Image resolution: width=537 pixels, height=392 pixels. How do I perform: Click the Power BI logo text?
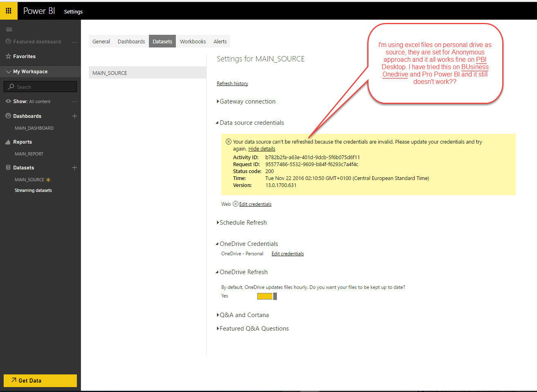click(39, 11)
